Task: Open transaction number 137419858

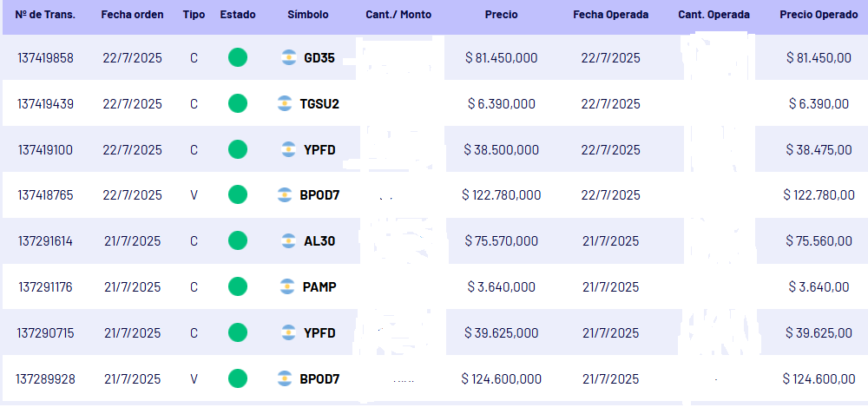Action: coord(45,58)
